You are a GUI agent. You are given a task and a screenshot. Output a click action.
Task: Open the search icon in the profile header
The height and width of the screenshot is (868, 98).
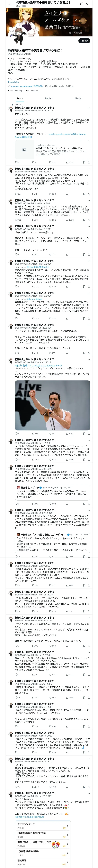(x=88, y=4)
